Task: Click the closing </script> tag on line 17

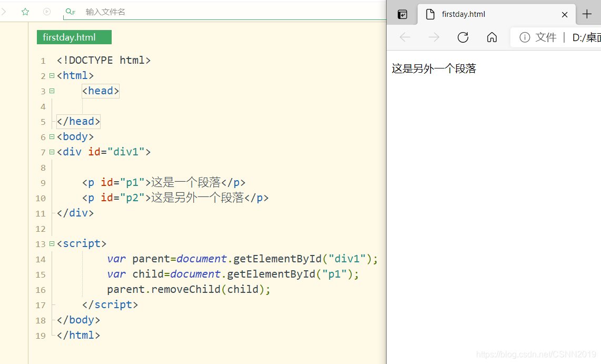Action: [x=110, y=304]
